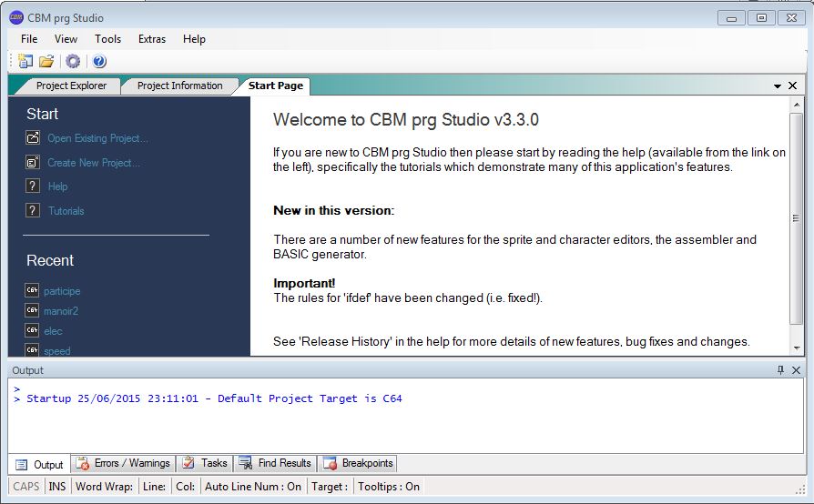The width and height of the screenshot is (814, 504).
Task: Switch to the Project Explorer tab
Action: click(71, 86)
